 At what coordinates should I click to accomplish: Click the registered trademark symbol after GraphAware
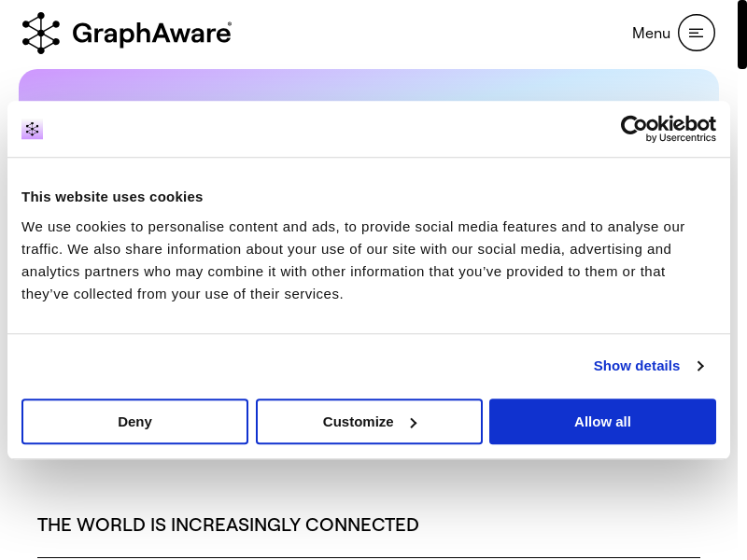[x=230, y=24]
